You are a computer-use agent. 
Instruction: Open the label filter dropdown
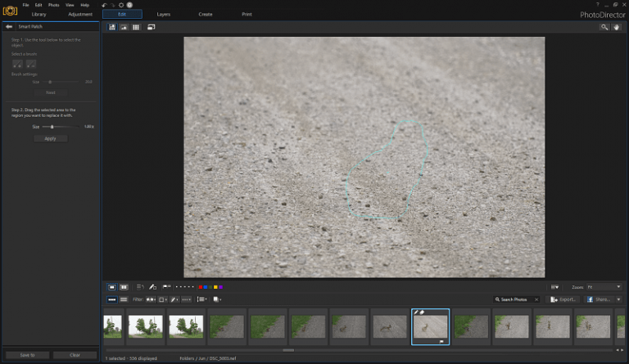pyautogui.click(x=163, y=299)
